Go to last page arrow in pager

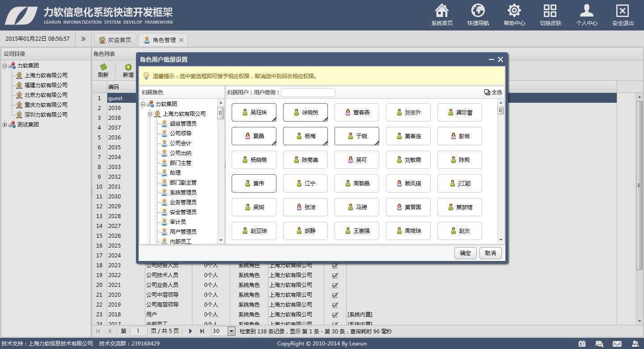click(202, 331)
